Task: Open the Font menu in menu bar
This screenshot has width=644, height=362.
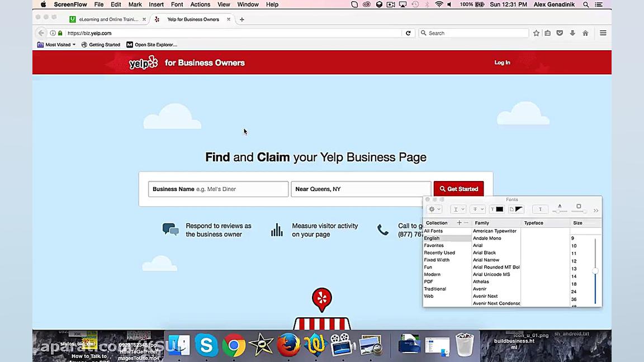Action: coord(177,4)
